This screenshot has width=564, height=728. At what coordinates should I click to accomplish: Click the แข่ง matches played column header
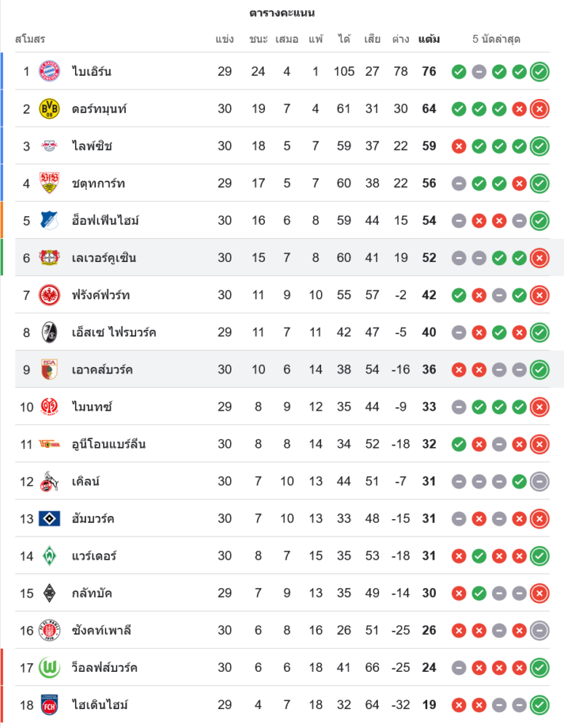224,39
